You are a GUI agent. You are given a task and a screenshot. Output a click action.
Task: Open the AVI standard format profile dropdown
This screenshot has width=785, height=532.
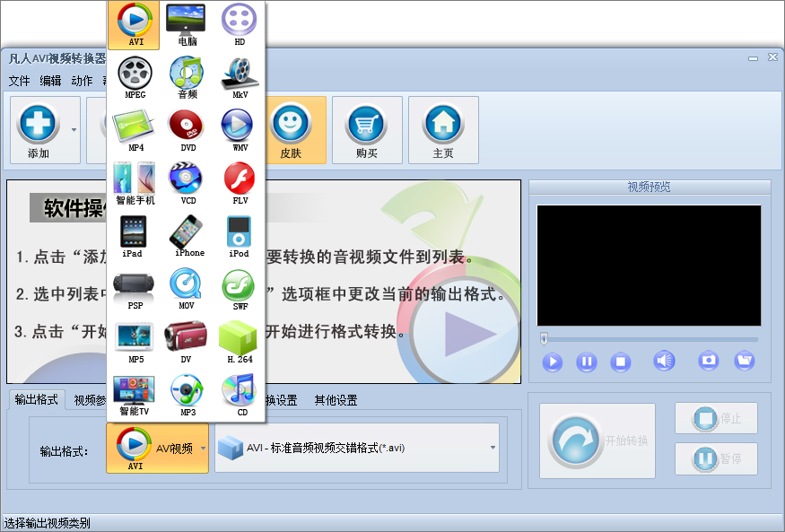(357, 448)
